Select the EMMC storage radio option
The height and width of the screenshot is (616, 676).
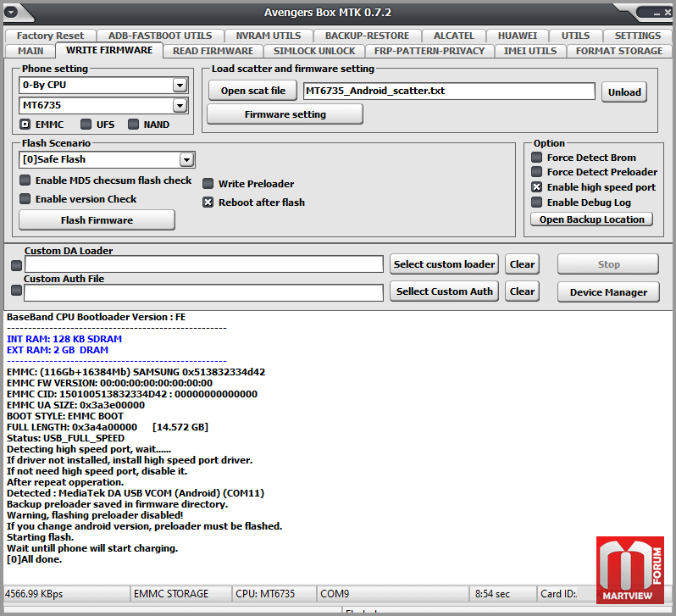click(25, 125)
